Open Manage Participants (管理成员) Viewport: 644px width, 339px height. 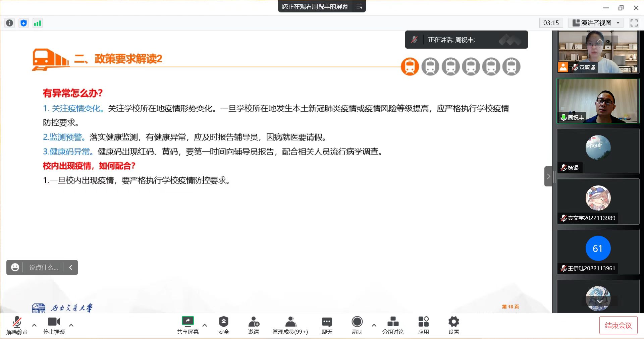pos(290,325)
